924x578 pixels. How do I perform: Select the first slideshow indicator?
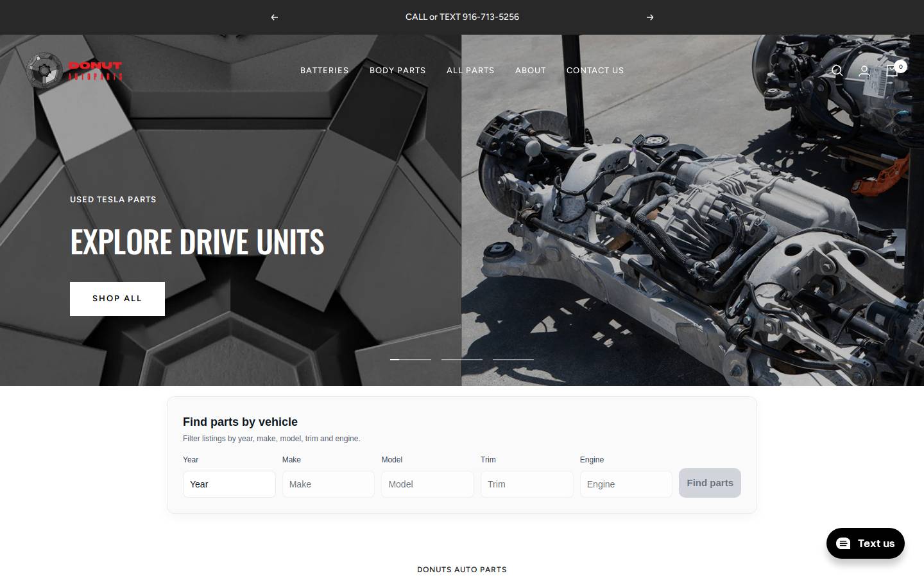pos(411,360)
